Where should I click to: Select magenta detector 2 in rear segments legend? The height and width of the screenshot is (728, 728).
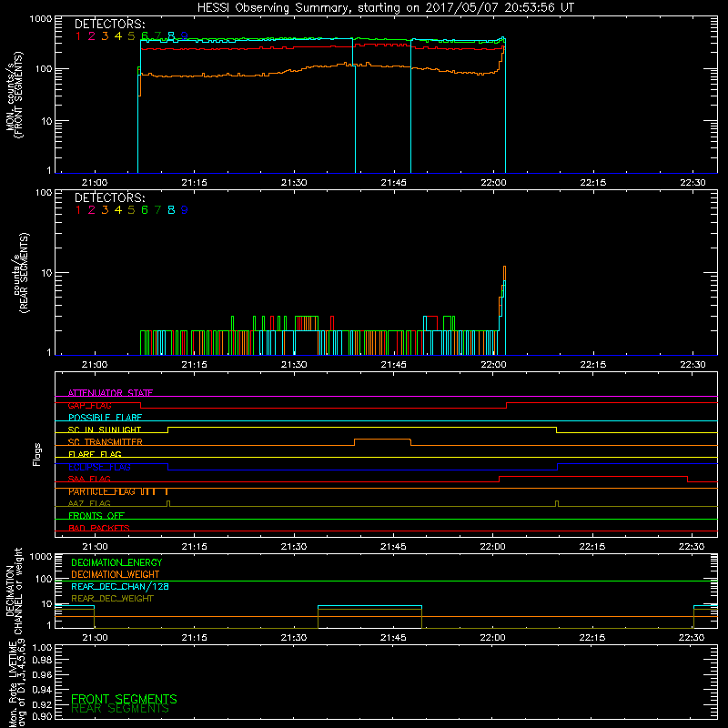92,210
